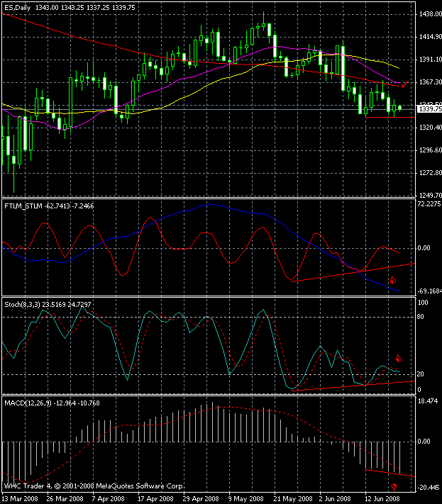Select the red marker icon in FTLM_STLM panel
442x504 pixels.
point(392,280)
